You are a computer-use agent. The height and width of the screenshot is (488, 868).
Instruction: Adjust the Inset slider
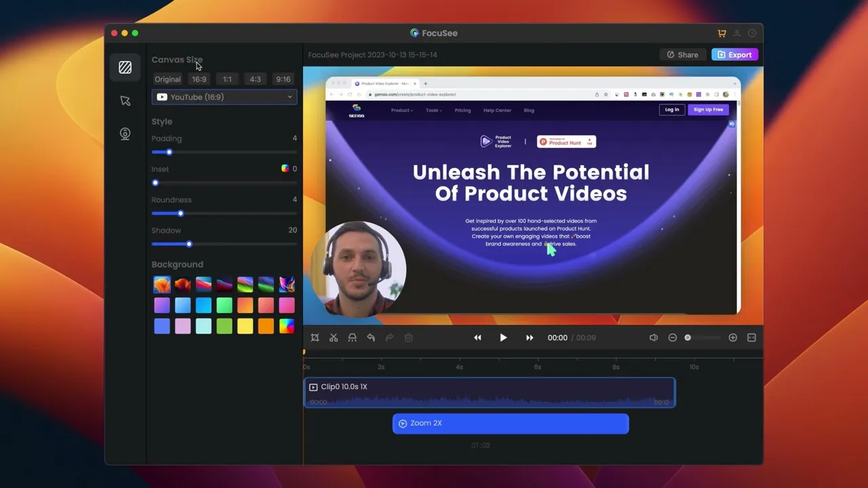tap(224, 183)
